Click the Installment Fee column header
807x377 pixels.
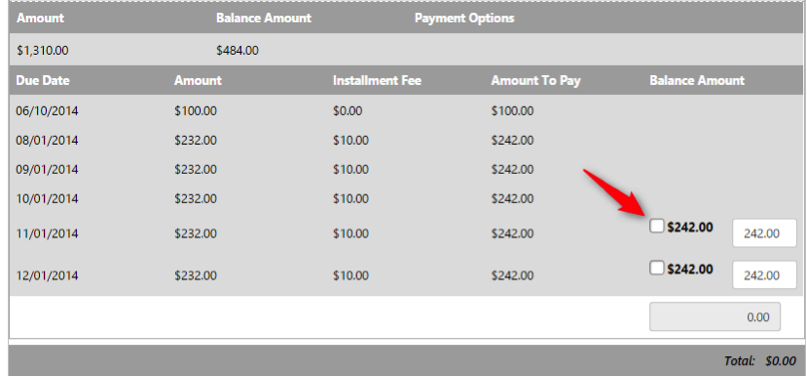click(x=377, y=81)
